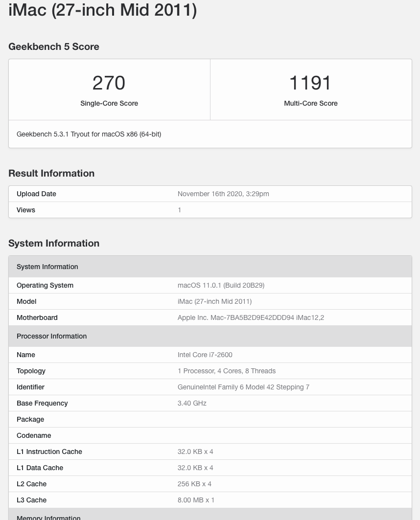
Task: Click the Geekbench 5.3.1 Tryout version text
Action: coord(89,134)
